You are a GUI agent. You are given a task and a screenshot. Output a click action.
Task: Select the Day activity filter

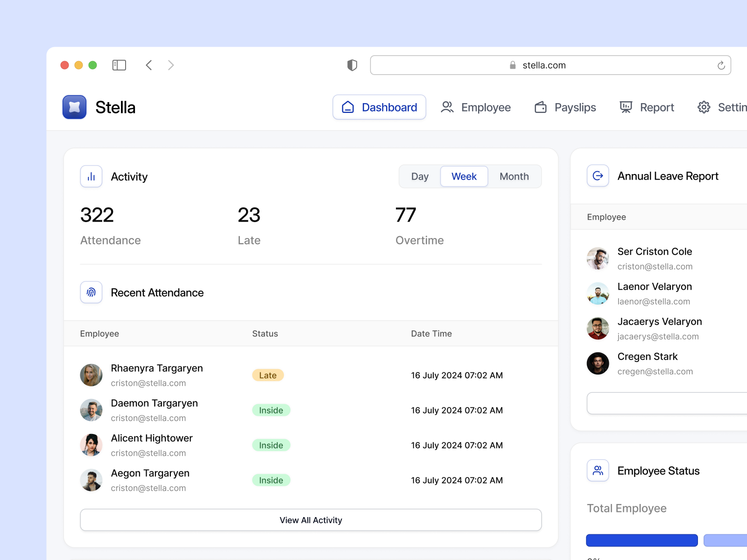pyautogui.click(x=420, y=176)
